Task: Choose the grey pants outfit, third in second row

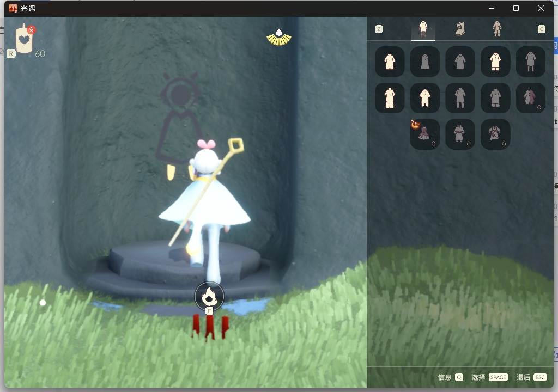Action: [x=460, y=98]
